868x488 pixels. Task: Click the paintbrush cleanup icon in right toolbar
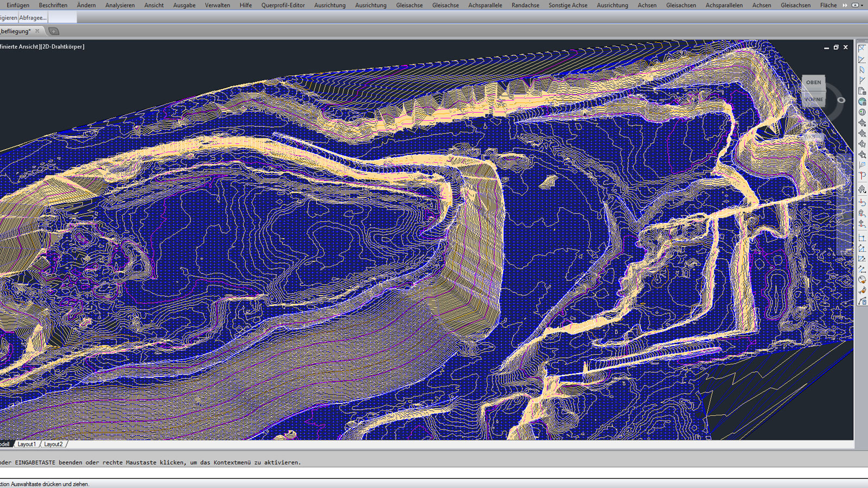point(862,291)
